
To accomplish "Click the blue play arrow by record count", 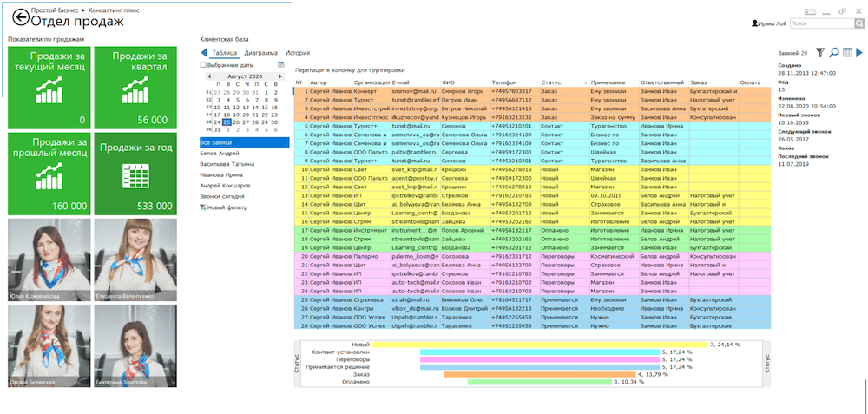I will tap(859, 53).
